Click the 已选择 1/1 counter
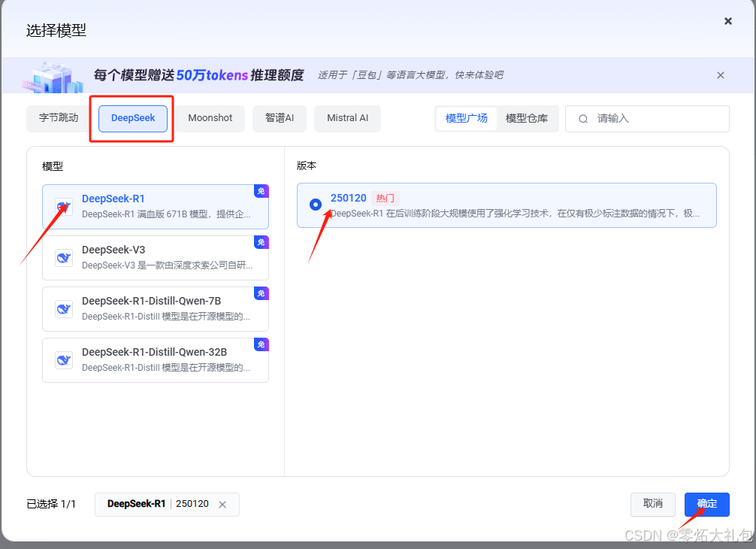 [x=51, y=504]
